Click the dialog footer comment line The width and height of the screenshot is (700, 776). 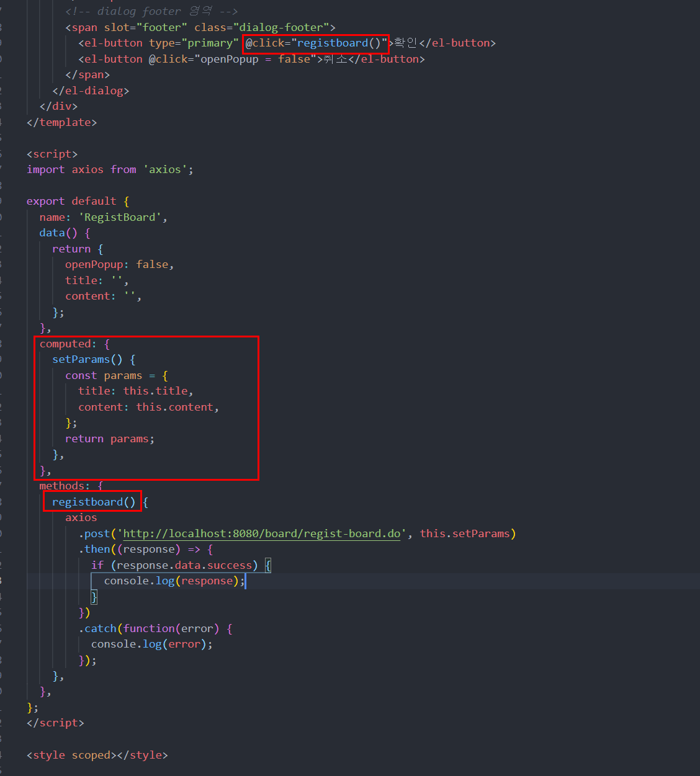151,11
